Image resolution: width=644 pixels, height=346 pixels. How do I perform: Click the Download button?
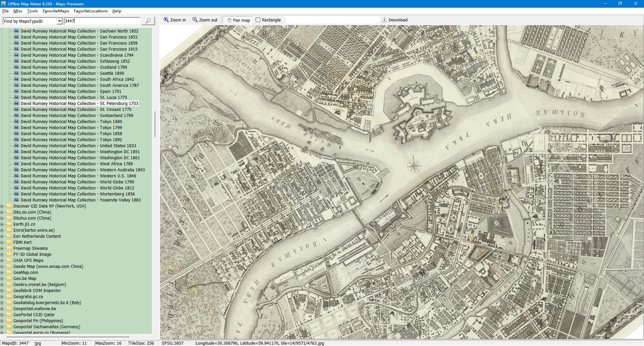coord(395,20)
